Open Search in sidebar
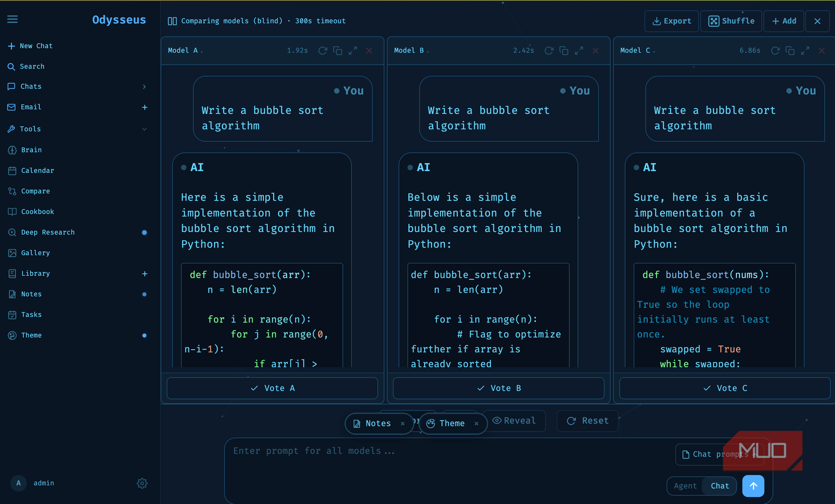 26,66
